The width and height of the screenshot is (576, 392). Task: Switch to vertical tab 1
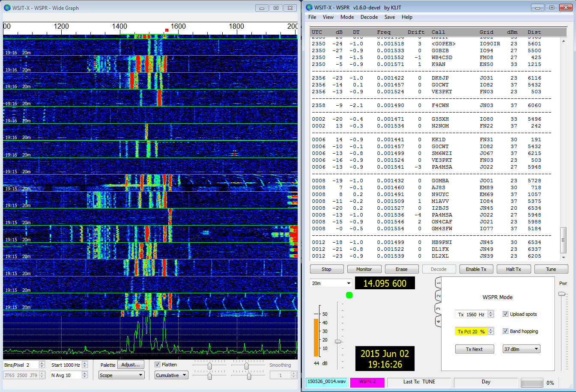click(438, 283)
